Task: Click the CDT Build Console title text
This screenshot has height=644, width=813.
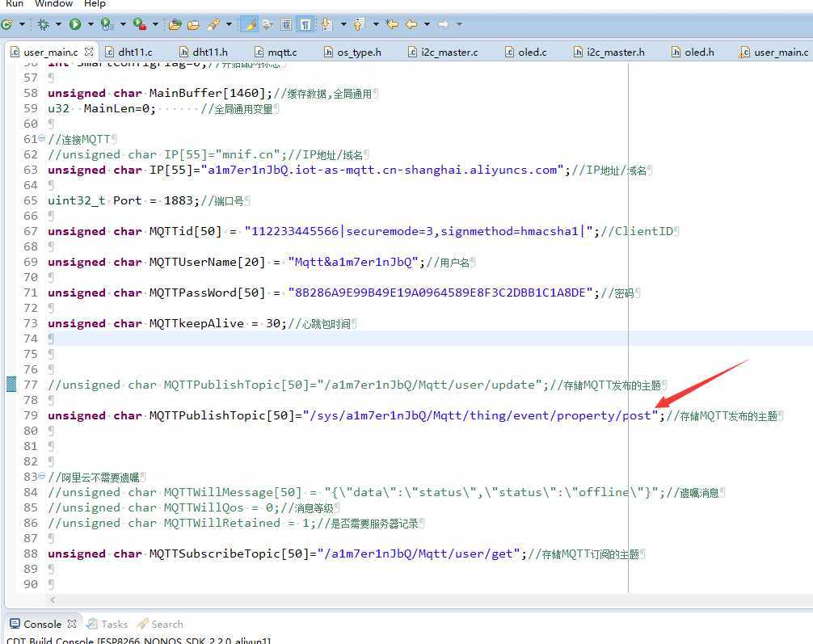Action: pos(138,641)
